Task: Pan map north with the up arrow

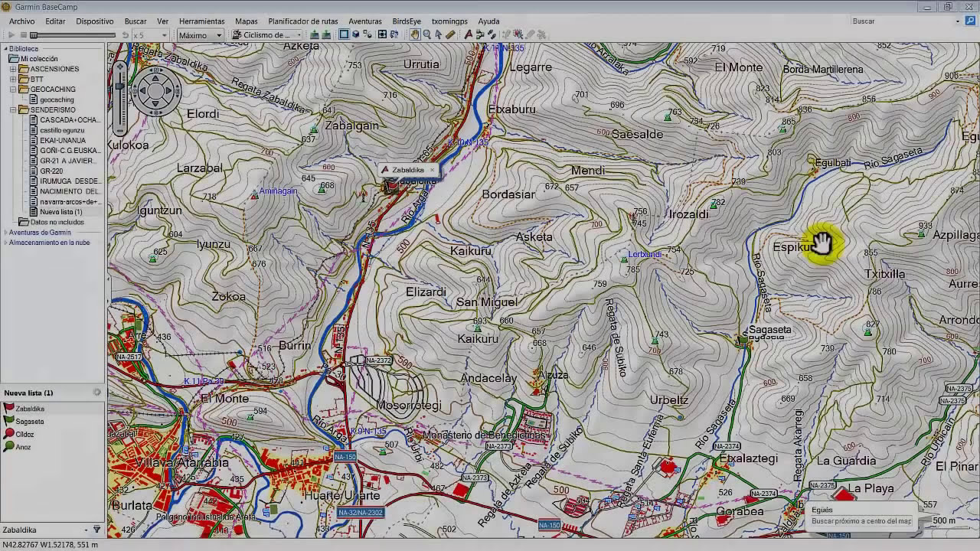Action: (155, 77)
